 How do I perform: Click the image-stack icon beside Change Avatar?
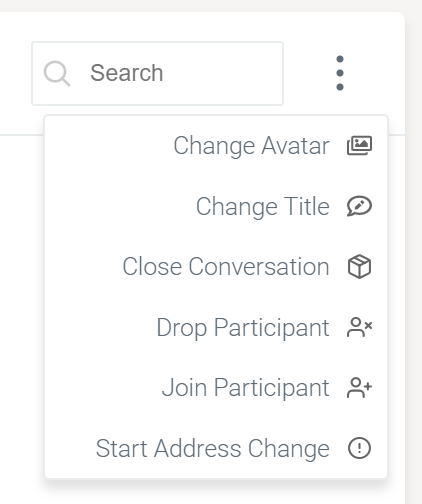[x=359, y=145]
